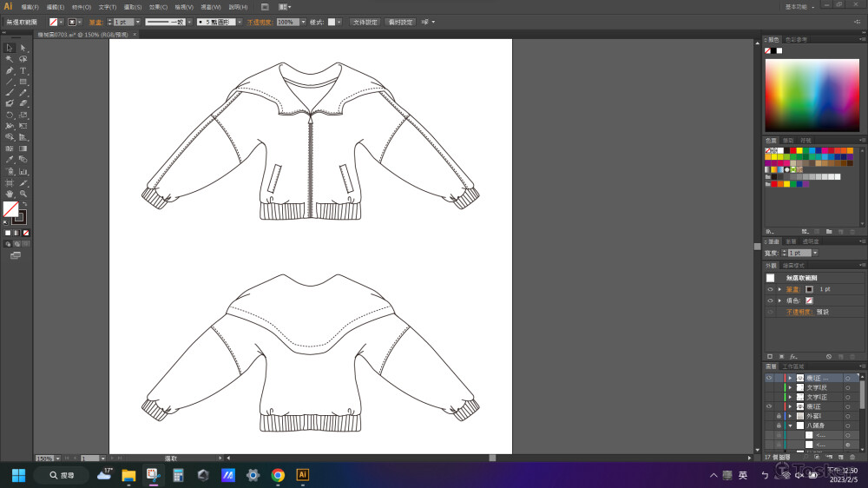The image size is (868, 488).
Task: Select the Pen tool
Action: [10, 70]
